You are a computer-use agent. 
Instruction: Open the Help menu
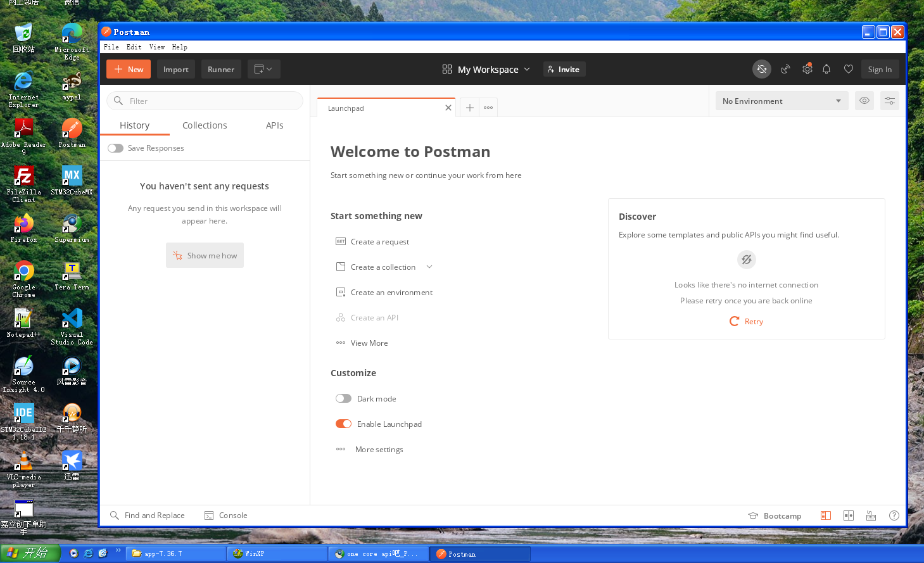tap(180, 47)
